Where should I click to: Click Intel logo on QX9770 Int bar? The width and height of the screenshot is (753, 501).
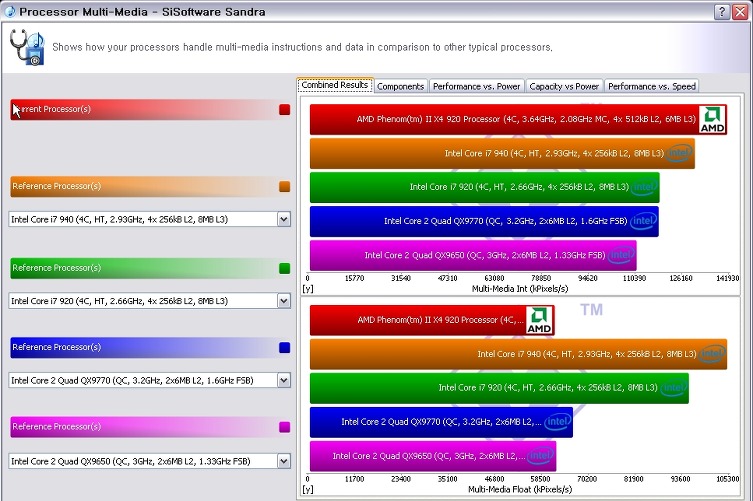click(644, 221)
